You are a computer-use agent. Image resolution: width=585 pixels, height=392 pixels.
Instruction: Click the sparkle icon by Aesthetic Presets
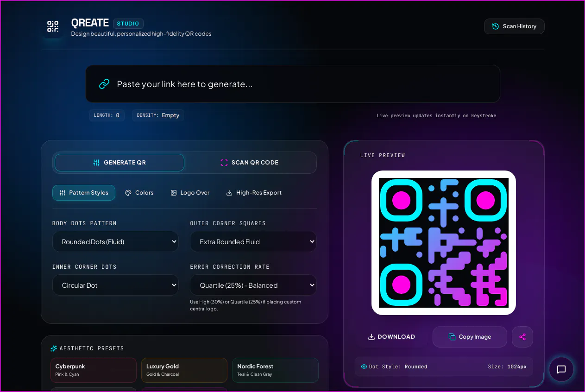[54, 348]
